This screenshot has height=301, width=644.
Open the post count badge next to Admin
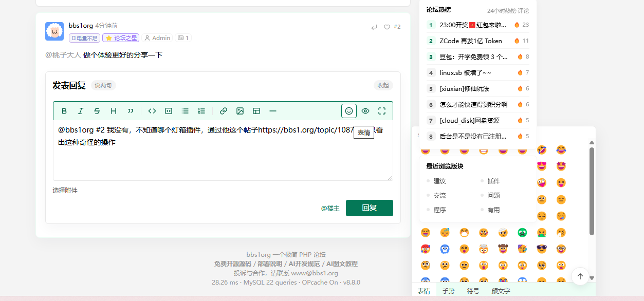(183, 38)
